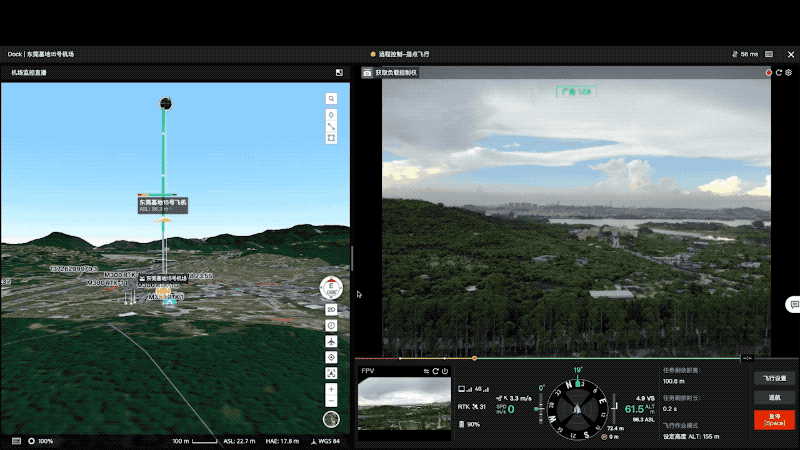Click the orange marker on the flight timeline
Screen dimensions: 800x450
tap(474, 358)
